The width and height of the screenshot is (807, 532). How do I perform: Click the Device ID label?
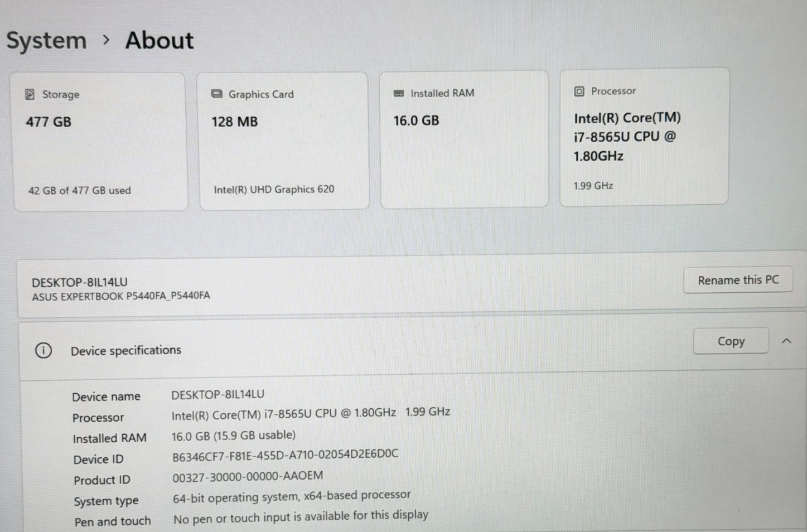pos(98,459)
